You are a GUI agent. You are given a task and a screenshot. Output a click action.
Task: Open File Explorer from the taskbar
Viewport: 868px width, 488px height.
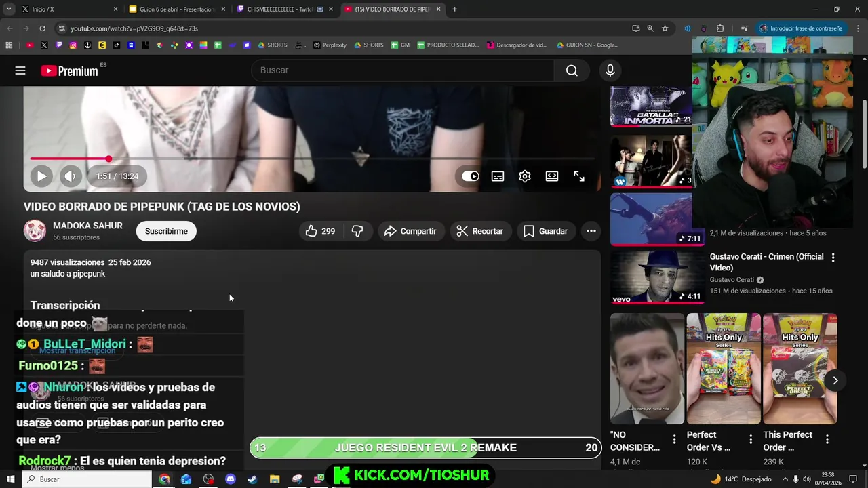pyautogui.click(x=275, y=479)
